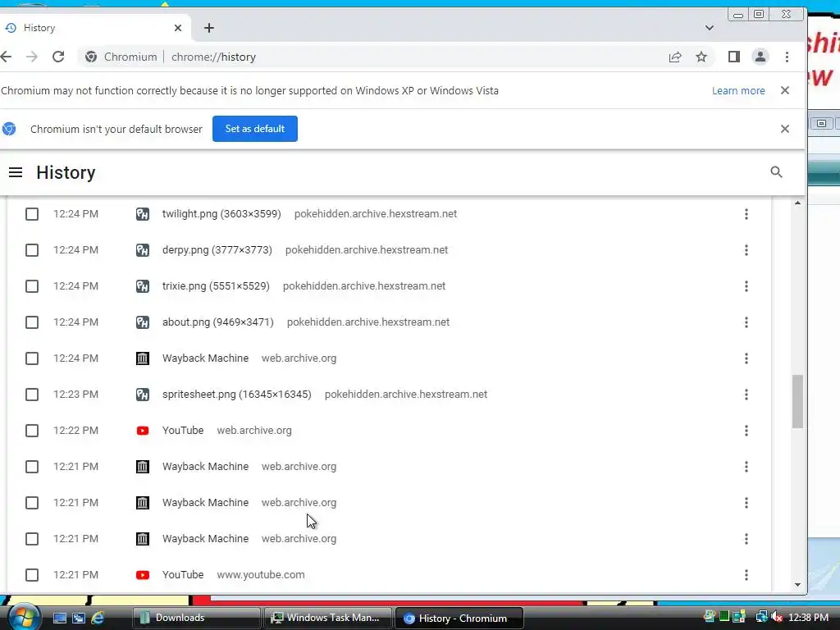This screenshot has width=840, height=630.
Task: Switch to Windows Task Manager in taskbar
Action: tap(327, 618)
